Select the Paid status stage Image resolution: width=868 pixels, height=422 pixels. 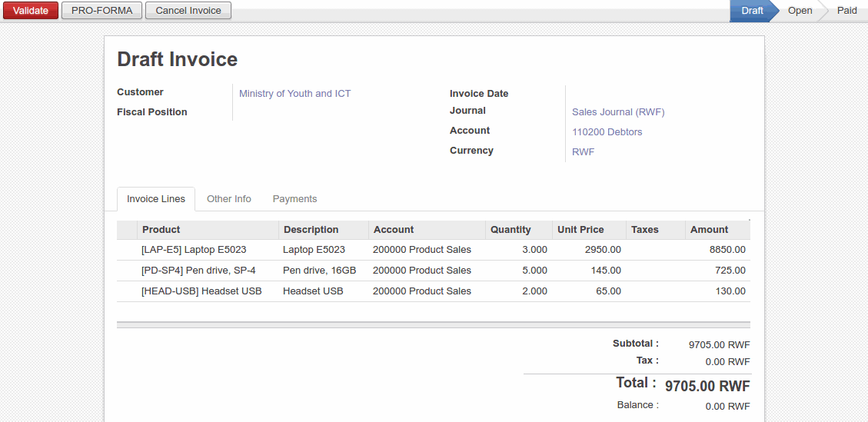(846, 11)
